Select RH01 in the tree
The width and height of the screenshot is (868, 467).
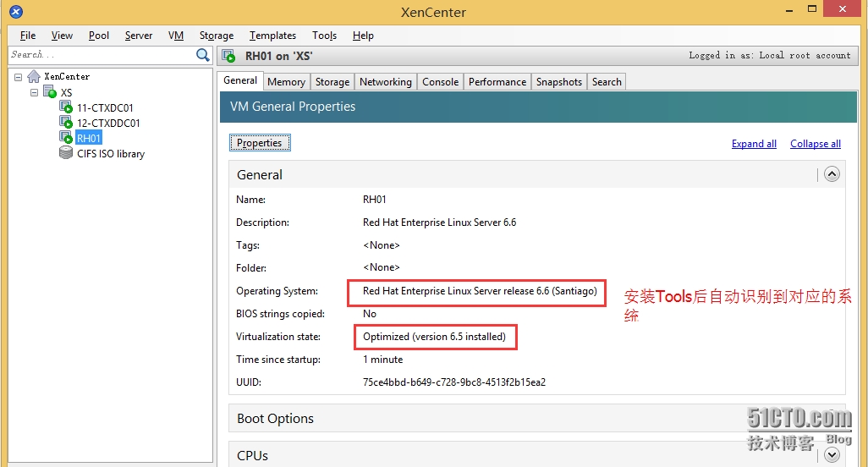pos(89,139)
